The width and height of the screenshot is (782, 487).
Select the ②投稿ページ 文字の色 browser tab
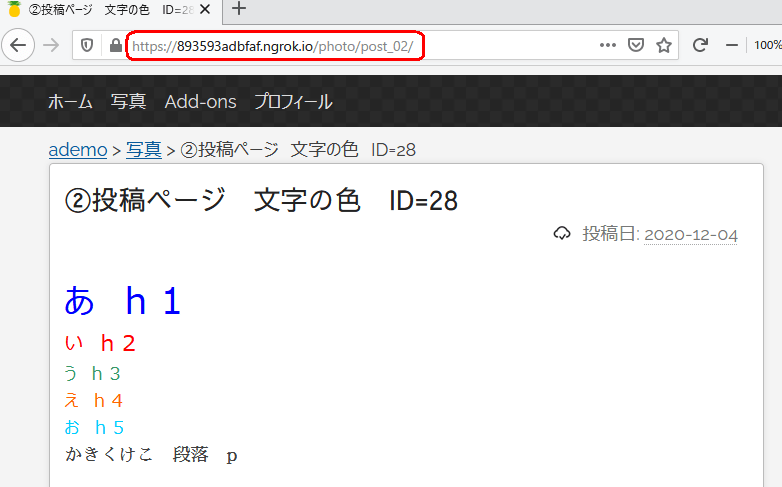pyautogui.click(x=111, y=10)
